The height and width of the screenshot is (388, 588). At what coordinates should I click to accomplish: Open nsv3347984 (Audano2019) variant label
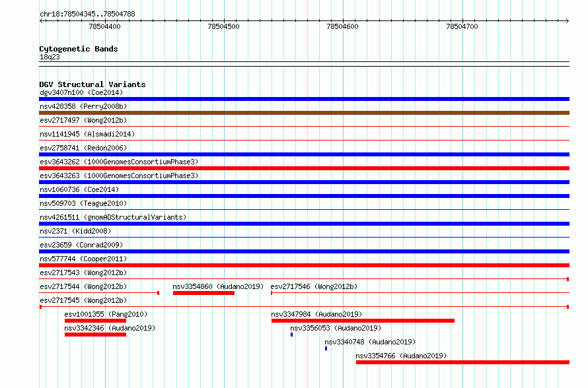(316, 314)
